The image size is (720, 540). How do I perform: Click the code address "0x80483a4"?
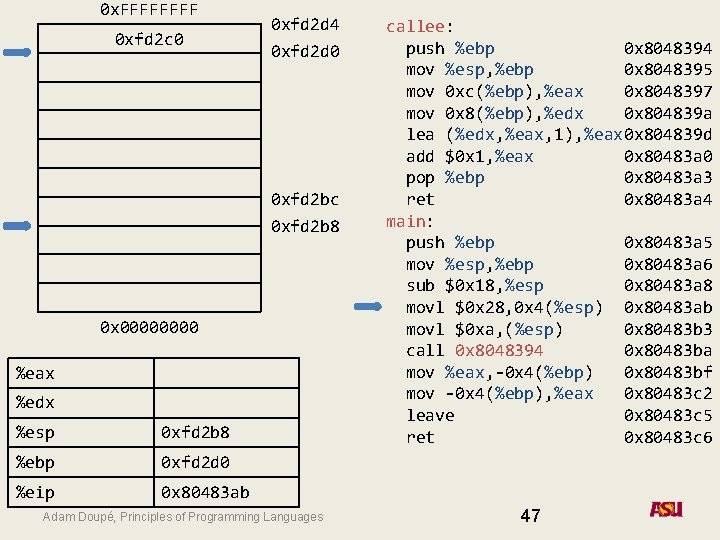668,199
